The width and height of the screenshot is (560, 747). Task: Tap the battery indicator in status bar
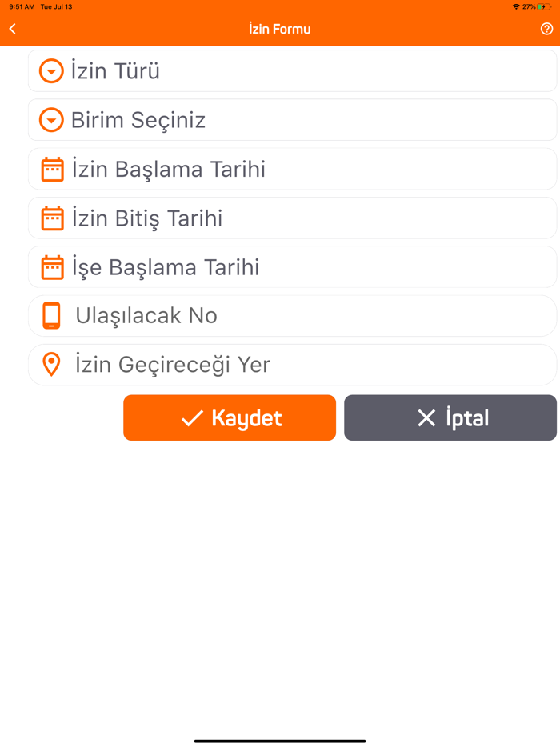(x=545, y=6)
